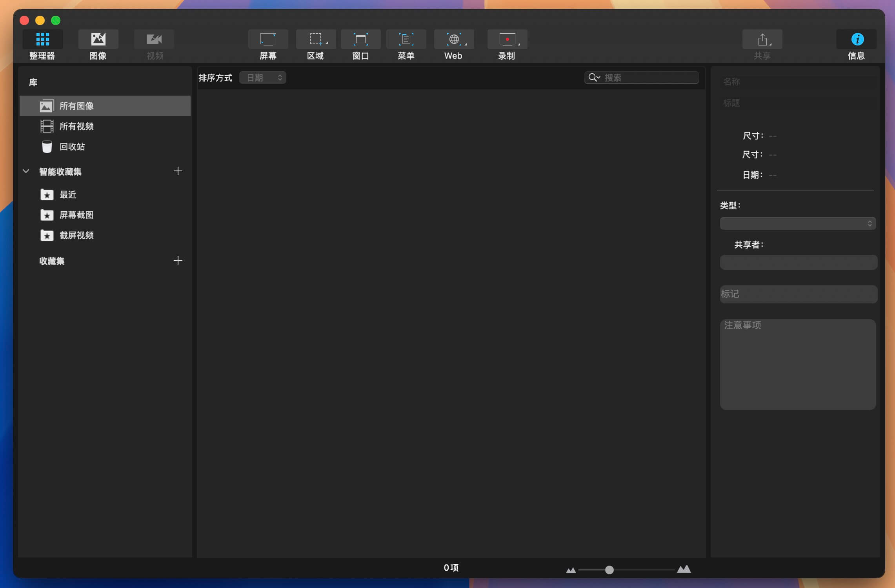Toggle the 信息 info panel
The width and height of the screenshot is (895, 588).
click(857, 40)
